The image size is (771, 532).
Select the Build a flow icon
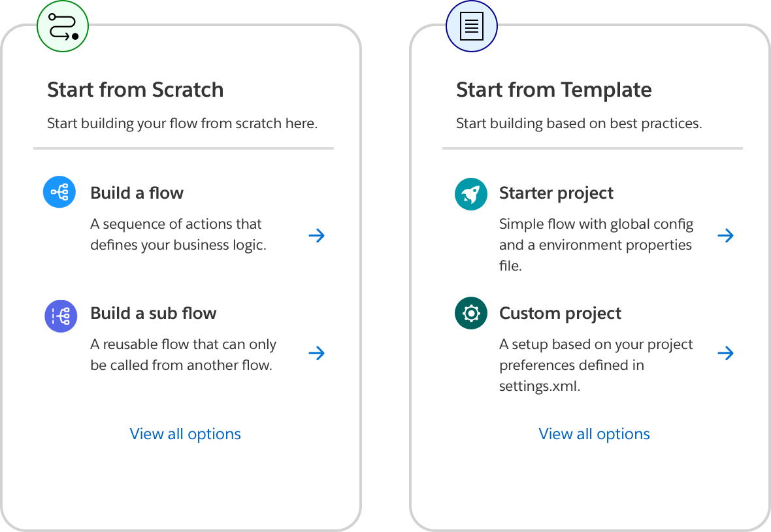pos(59,191)
